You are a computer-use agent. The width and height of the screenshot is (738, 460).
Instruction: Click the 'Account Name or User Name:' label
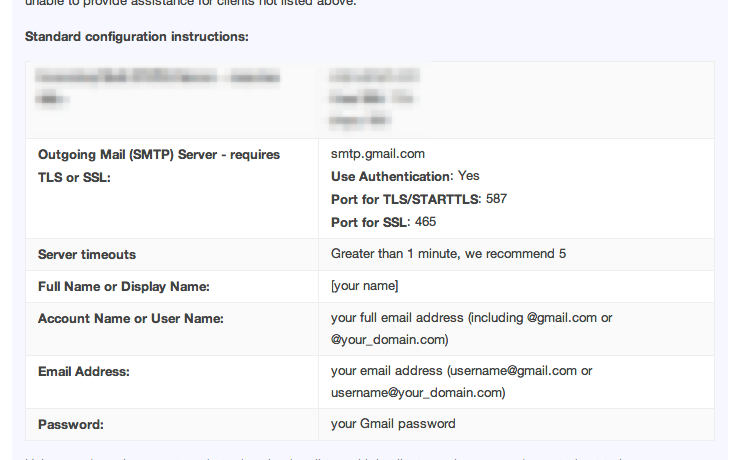pos(130,319)
